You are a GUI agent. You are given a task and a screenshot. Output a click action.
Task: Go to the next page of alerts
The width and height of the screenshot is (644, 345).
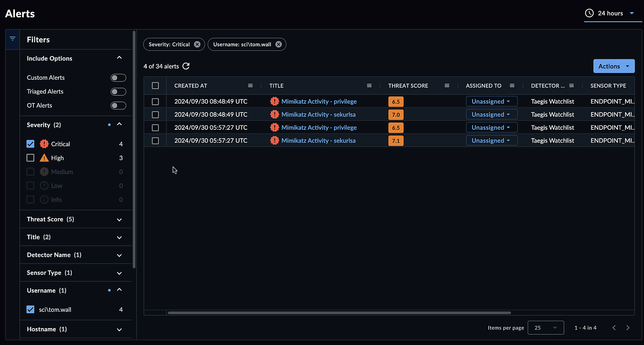point(628,328)
